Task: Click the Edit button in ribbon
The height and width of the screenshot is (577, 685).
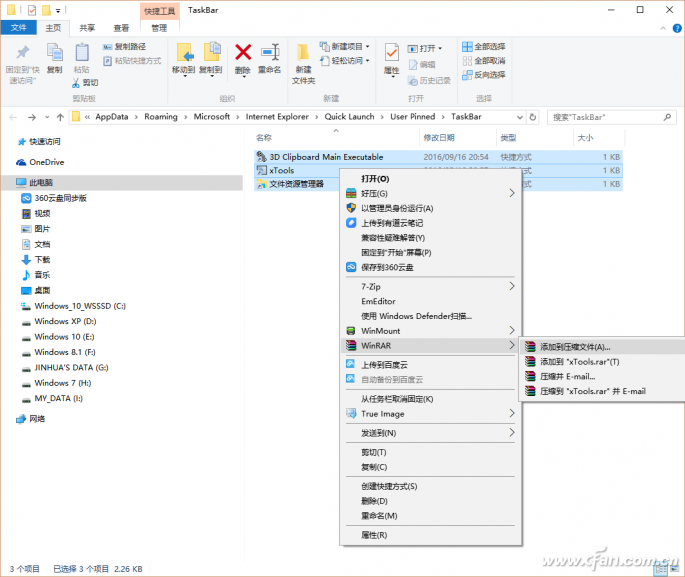Action: click(422, 65)
